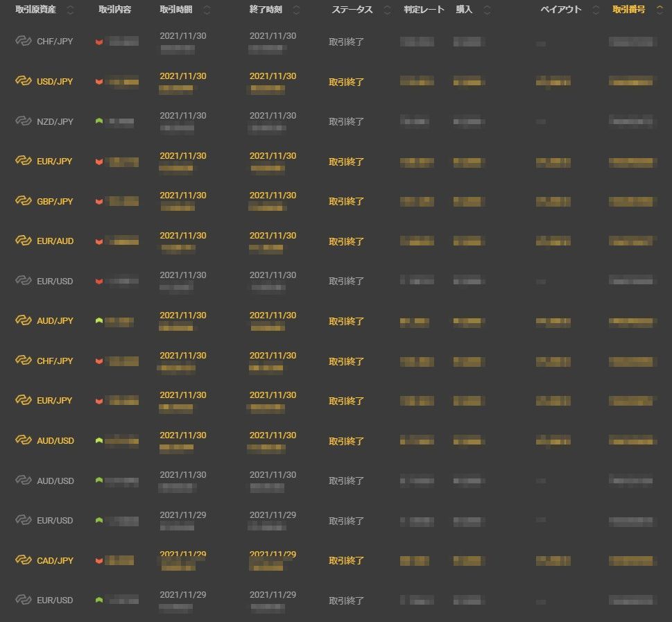Click the green up arrow in AUD/JPY row

99,321
